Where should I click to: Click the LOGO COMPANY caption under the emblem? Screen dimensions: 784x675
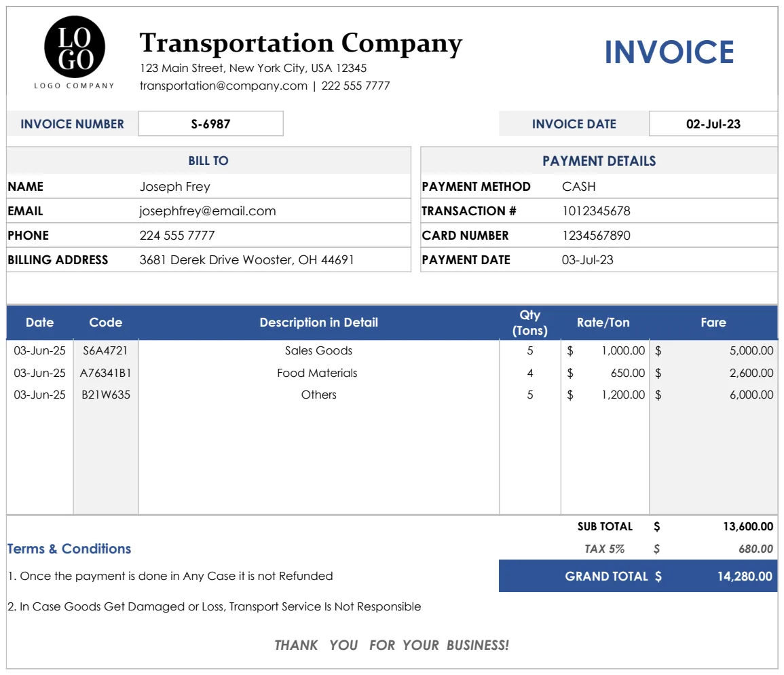(x=74, y=86)
